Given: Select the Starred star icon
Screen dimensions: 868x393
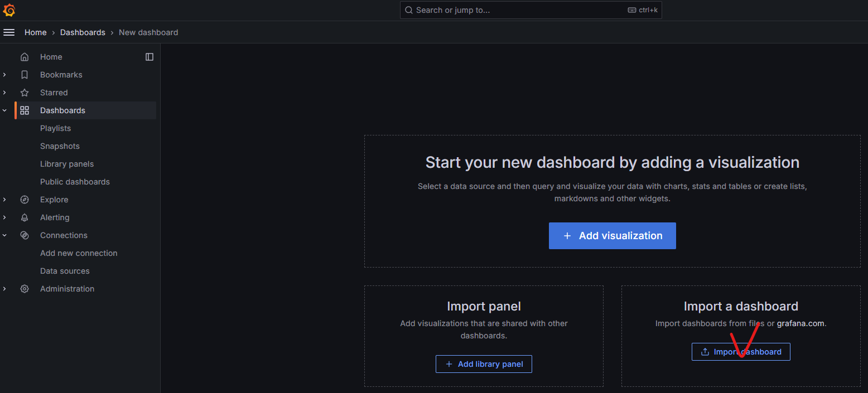Looking at the screenshot, I should click(x=25, y=92).
